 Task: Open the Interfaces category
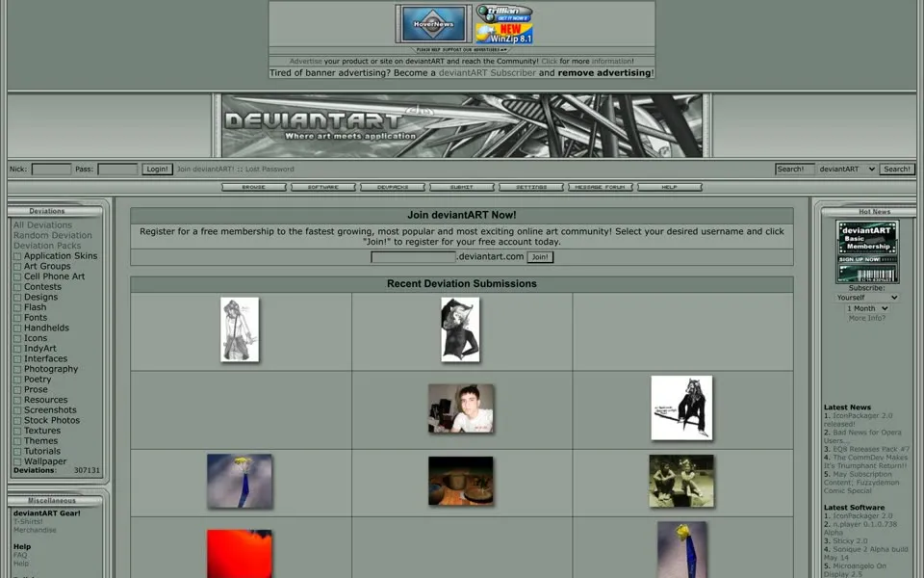(45, 358)
